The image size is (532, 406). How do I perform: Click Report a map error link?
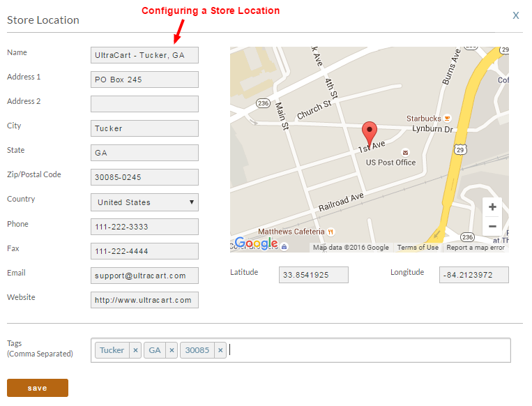[476, 248]
